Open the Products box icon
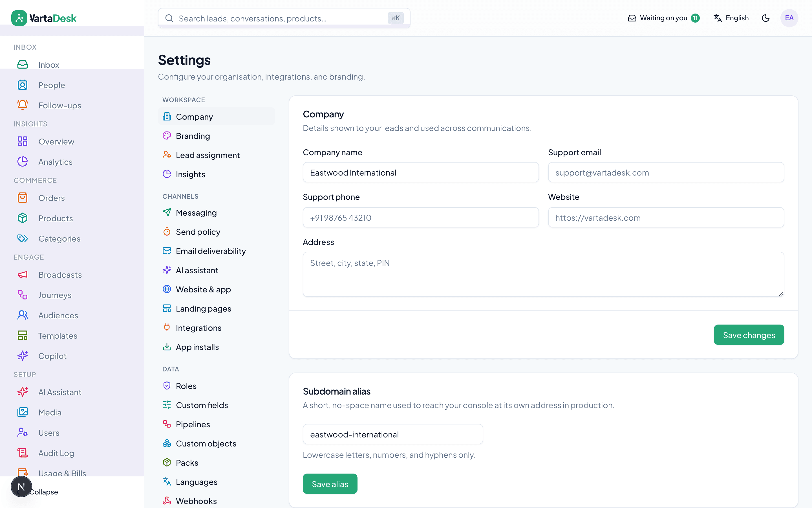Image resolution: width=812 pixels, height=508 pixels. point(23,218)
